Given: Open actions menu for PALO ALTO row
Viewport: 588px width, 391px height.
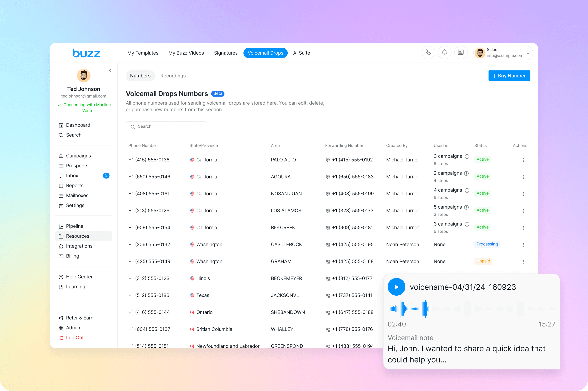Looking at the screenshot, I should [523, 160].
